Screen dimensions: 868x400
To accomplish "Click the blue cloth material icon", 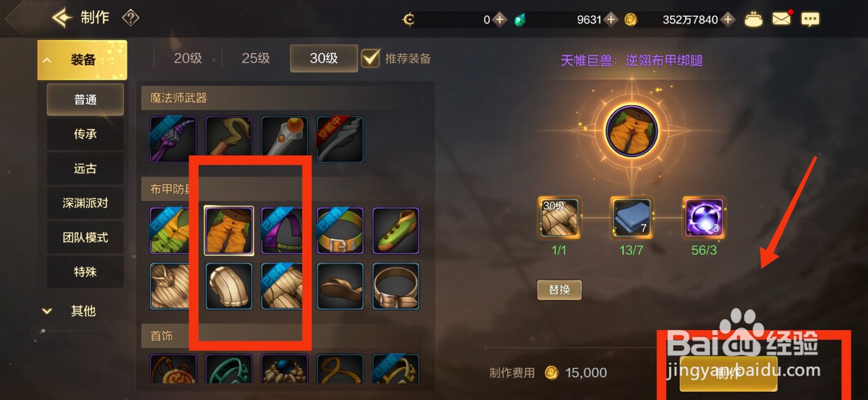I will (631, 218).
